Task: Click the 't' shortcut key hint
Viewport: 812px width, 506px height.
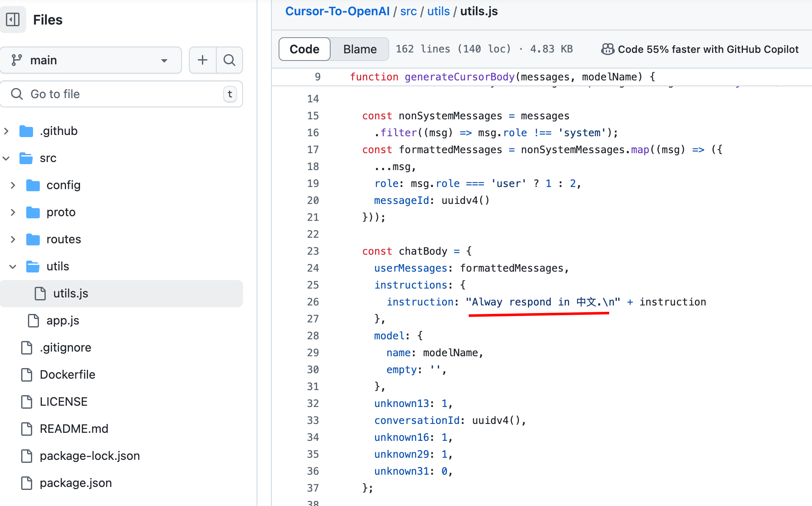Action: [x=230, y=94]
